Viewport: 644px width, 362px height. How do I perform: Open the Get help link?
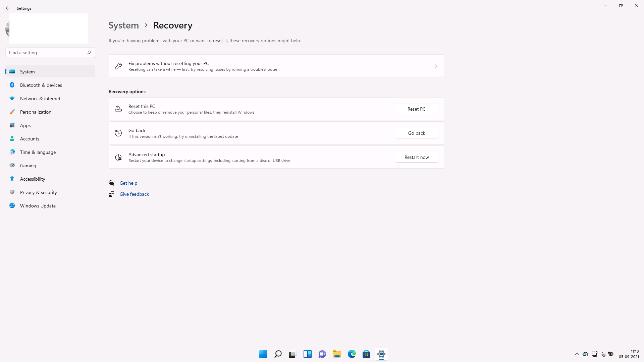128,183
